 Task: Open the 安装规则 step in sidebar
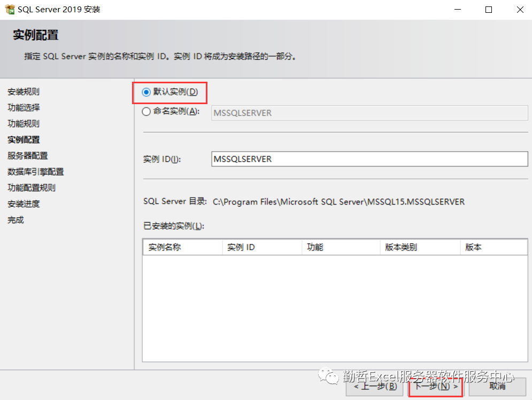(x=24, y=91)
